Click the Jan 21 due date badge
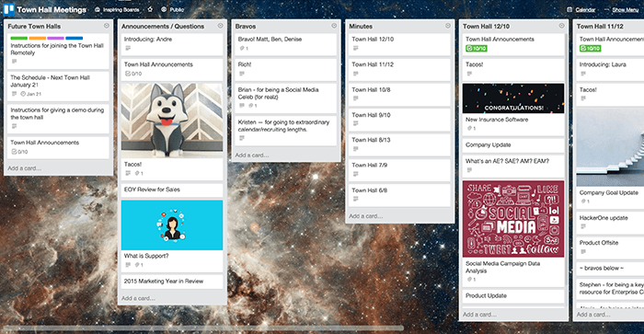 click(x=31, y=94)
